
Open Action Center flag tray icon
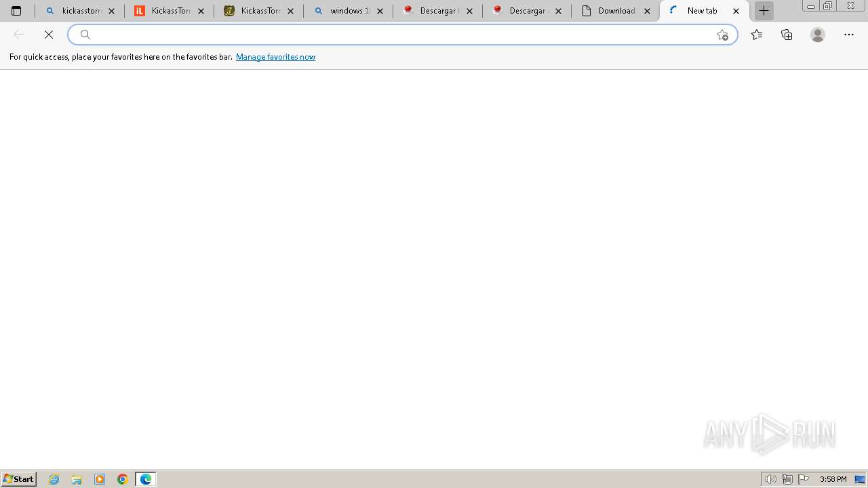(x=804, y=479)
